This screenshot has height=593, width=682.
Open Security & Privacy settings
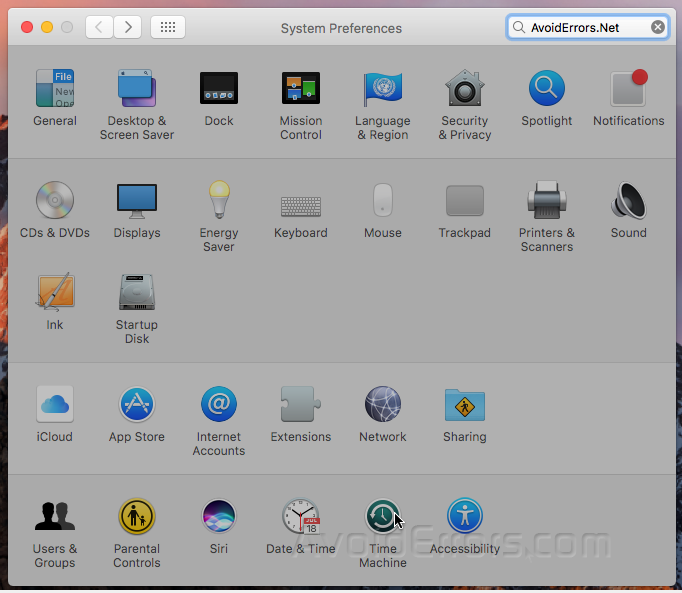pyautogui.click(x=464, y=90)
